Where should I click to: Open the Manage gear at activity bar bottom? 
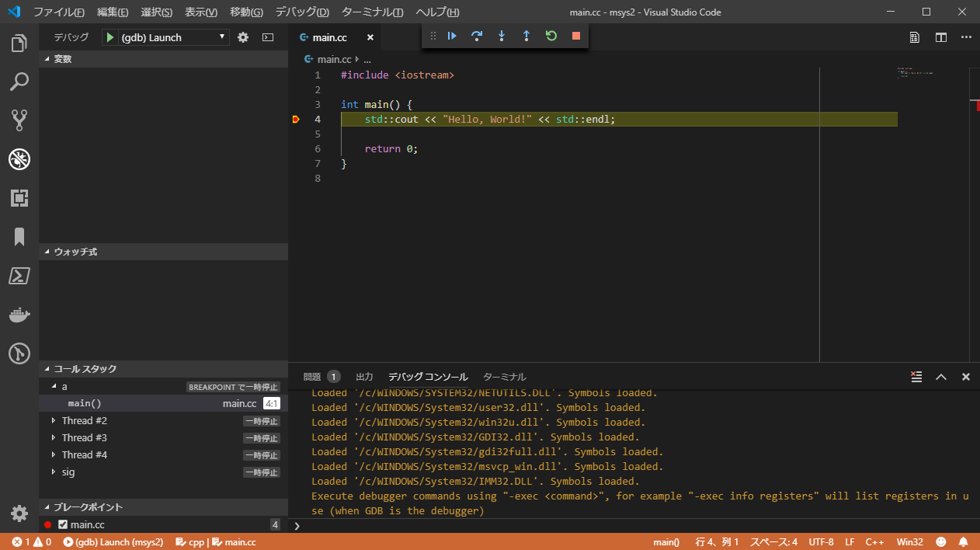tap(19, 513)
